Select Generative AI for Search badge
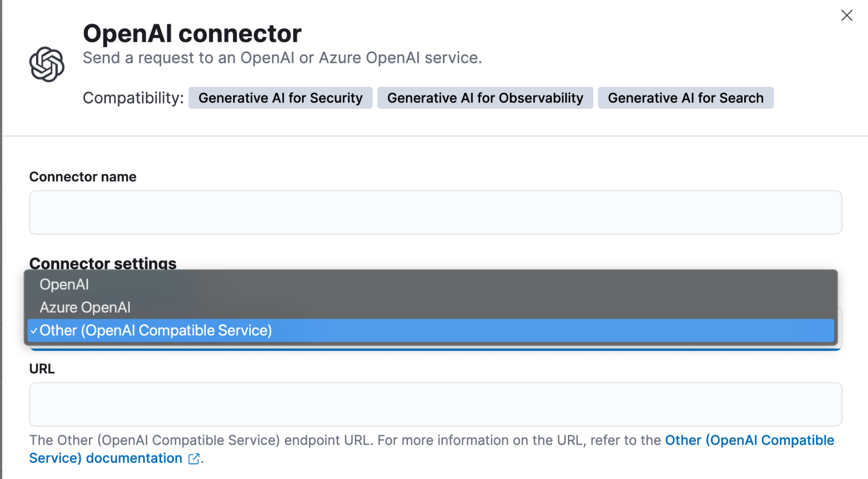868x479 pixels. [x=686, y=97]
